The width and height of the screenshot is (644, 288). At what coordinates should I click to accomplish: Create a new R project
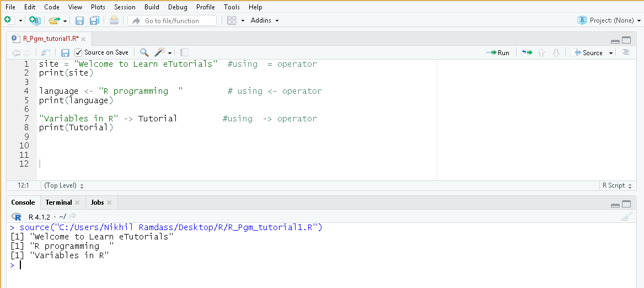click(35, 20)
